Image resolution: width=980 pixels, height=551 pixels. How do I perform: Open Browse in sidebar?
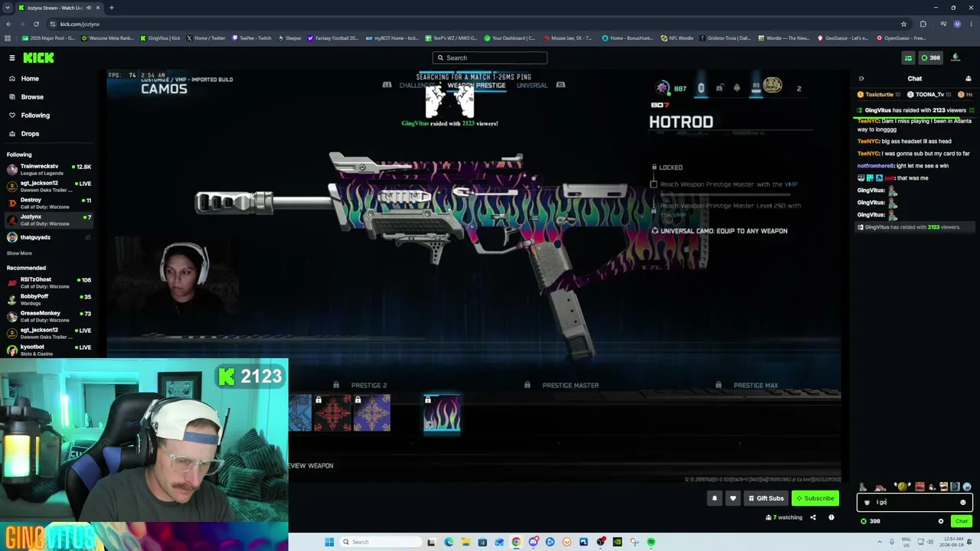click(32, 97)
